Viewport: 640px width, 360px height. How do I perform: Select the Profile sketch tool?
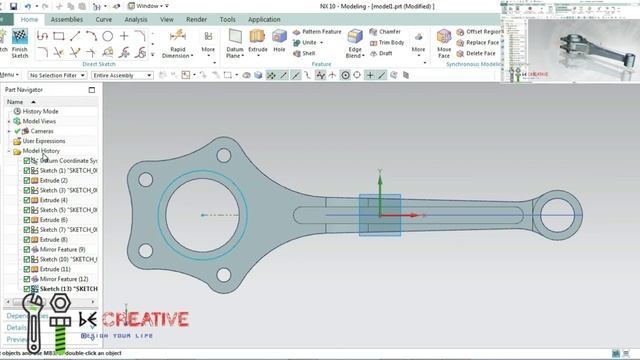tap(42, 36)
